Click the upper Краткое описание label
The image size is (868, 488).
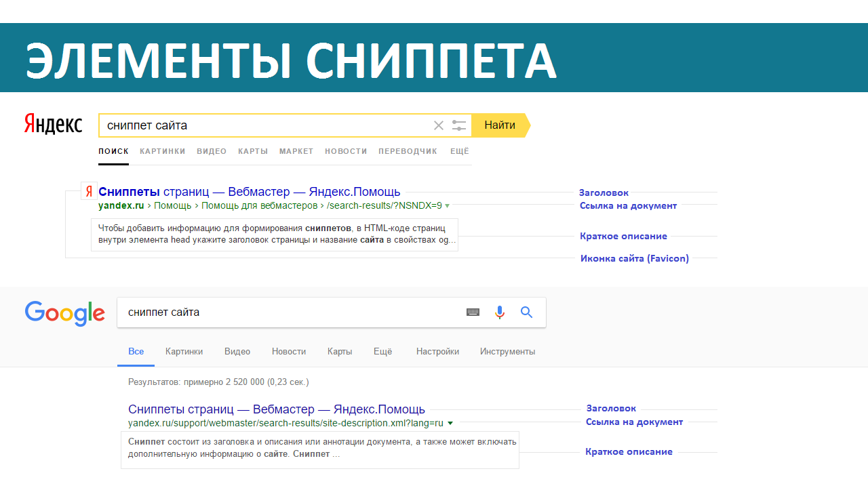[623, 237]
